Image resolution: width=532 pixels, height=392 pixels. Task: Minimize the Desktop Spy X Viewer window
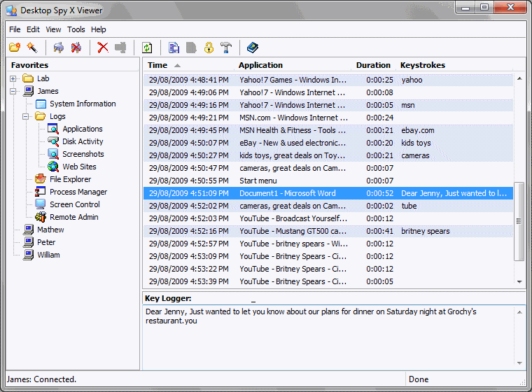465,8
